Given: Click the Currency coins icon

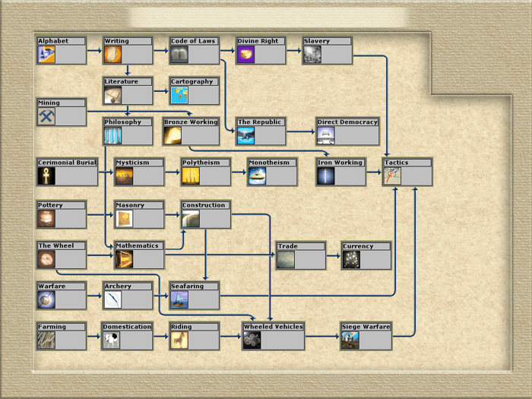Looking at the screenshot, I should tap(351, 260).
